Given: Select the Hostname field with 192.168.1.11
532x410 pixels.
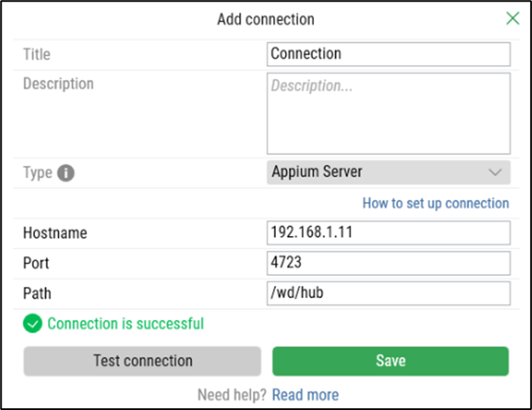Looking at the screenshot, I should coord(389,233).
